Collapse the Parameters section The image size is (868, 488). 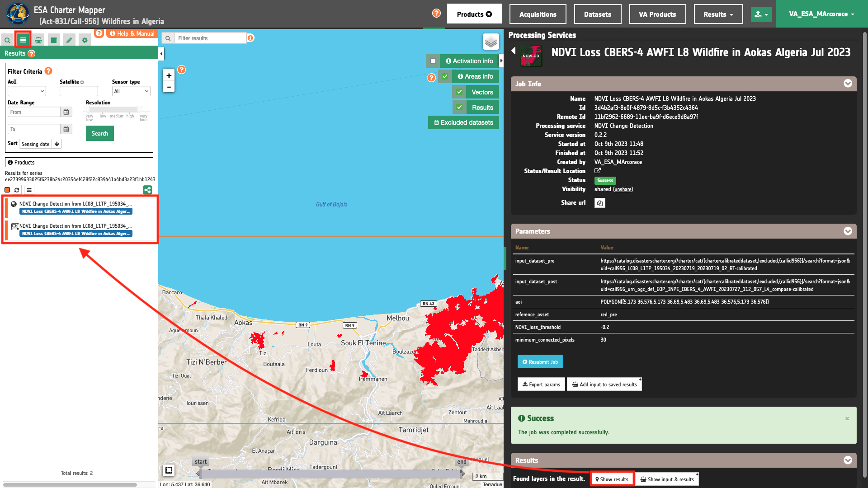click(x=848, y=231)
